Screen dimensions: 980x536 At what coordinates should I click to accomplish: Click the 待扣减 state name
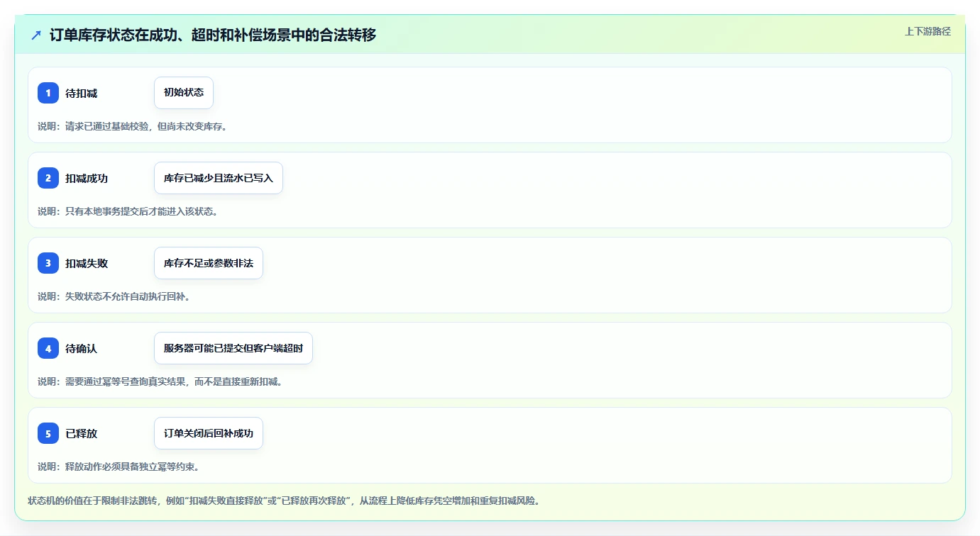pos(81,93)
